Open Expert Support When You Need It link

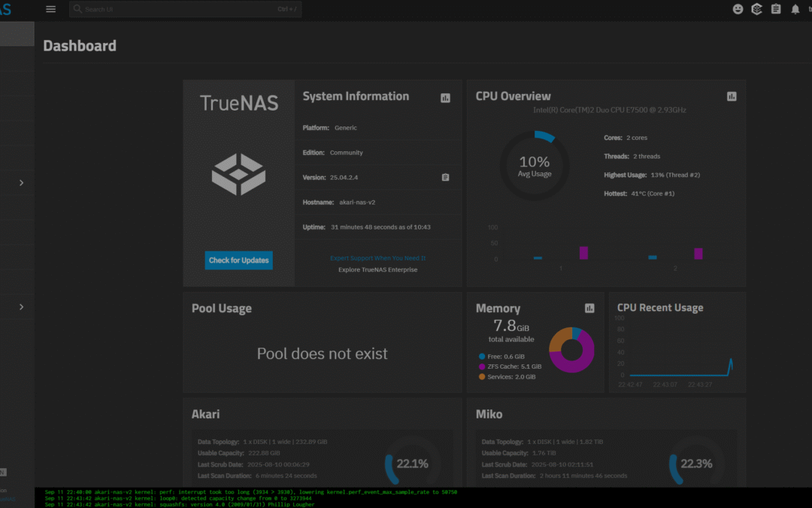378,258
